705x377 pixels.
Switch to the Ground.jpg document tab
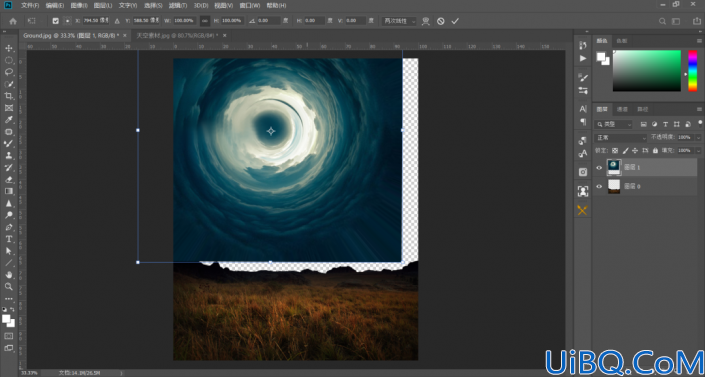tap(71, 36)
